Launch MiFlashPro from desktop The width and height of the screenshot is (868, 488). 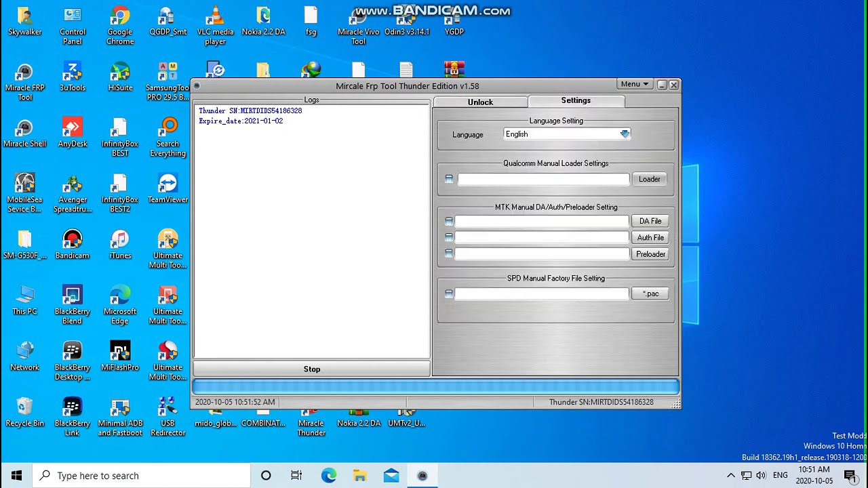[120, 357]
